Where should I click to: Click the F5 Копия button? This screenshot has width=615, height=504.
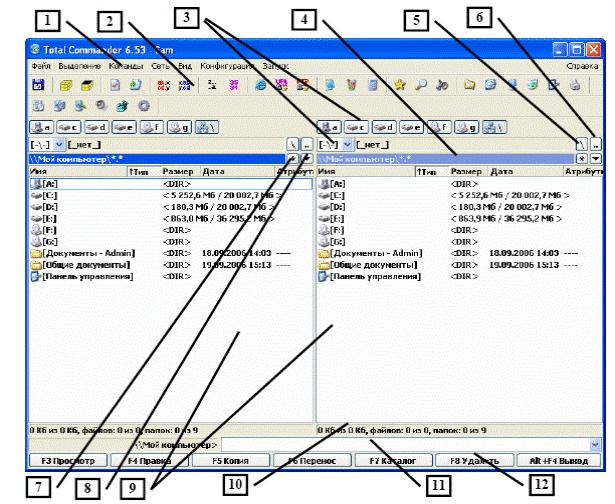[x=231, y=460]
